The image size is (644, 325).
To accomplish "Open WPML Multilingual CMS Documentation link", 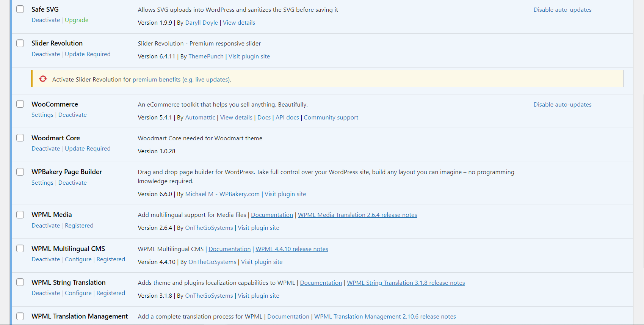I will 229,249.
